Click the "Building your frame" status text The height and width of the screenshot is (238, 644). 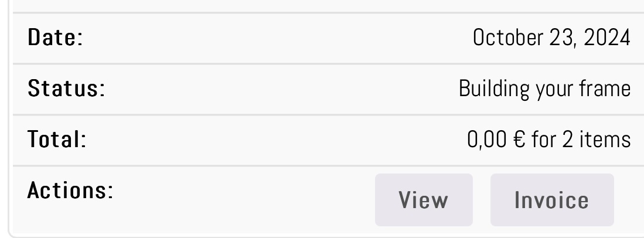[x=544, y=89]
